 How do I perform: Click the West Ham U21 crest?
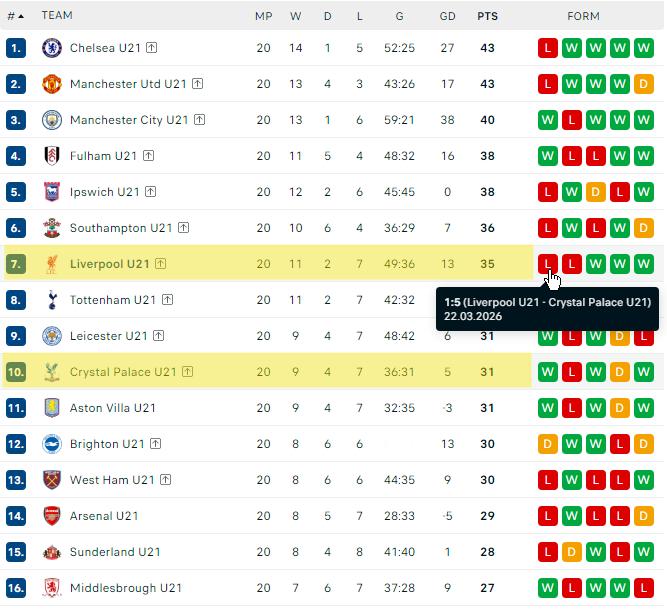coord(52,480)
